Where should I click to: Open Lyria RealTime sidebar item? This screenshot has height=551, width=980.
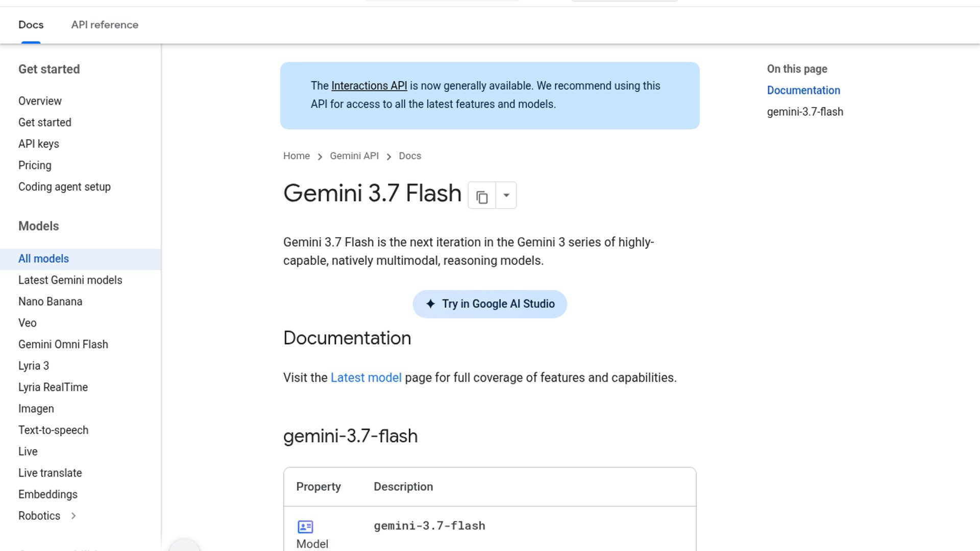[x=53, y=387]
